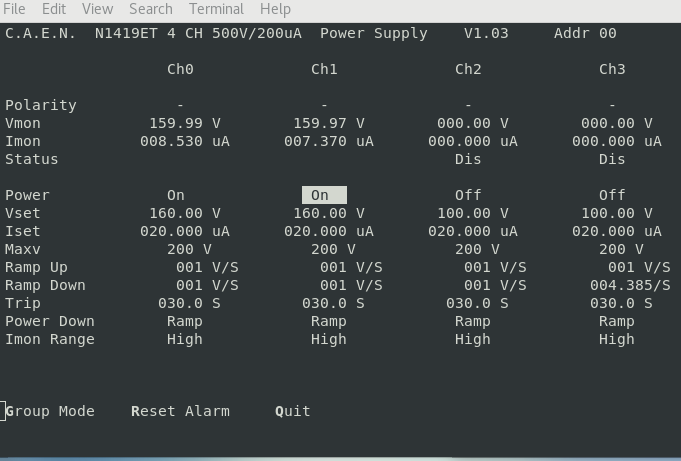This screenshot has height=461, width=681.
Task: Select Ch1 Iset 020.000 uA value
Action: point(329,231)
